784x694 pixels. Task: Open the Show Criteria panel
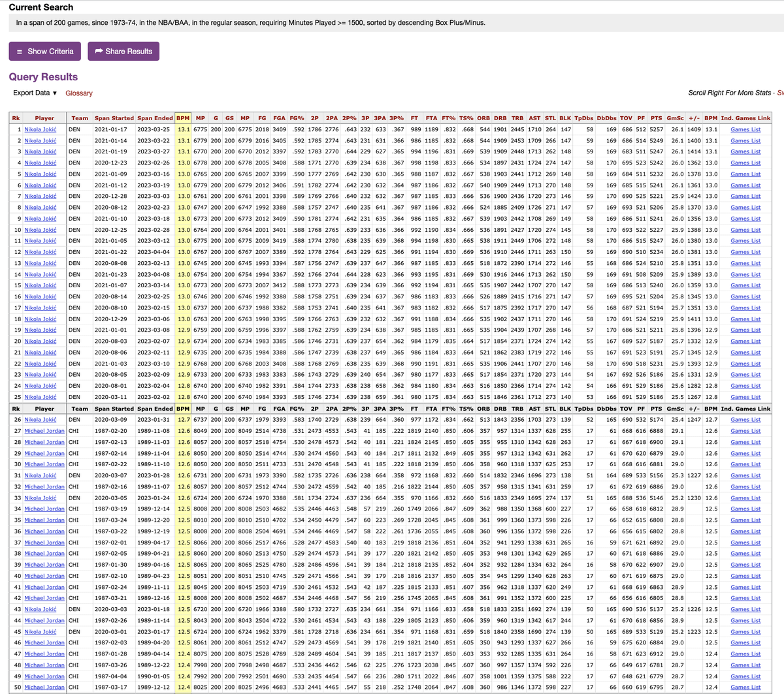[44, 51]
